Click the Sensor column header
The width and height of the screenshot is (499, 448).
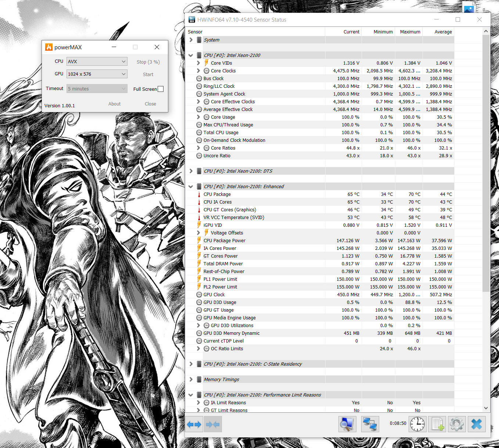click(255, 32)
